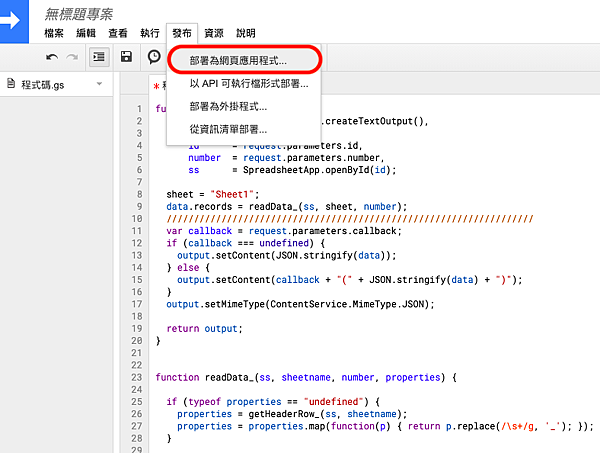Image resolution: width=600 pixels, height=453 pixels.
Task: Click the orange comment slashes line
Action: 350,219
